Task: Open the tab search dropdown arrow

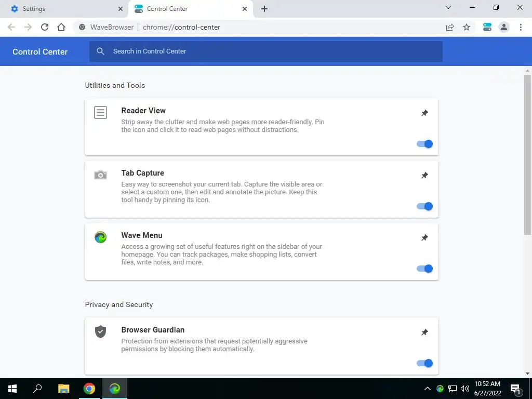Action: [448, 7]
